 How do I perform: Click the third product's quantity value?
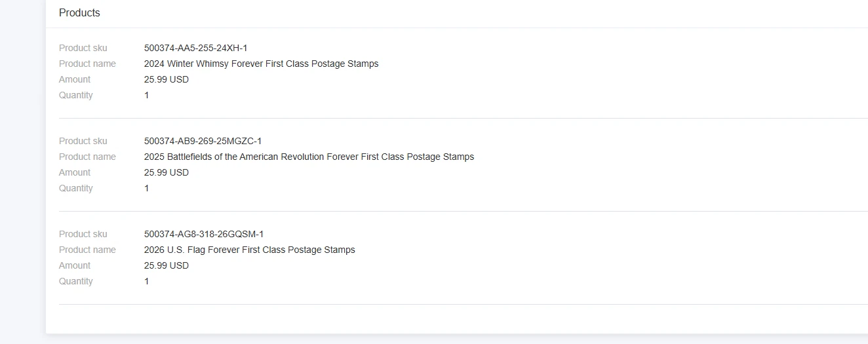[x=147, y=281]
